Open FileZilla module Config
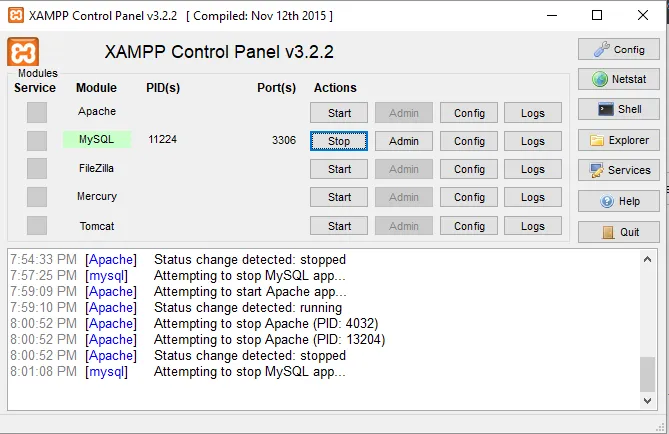 (469, 169)
